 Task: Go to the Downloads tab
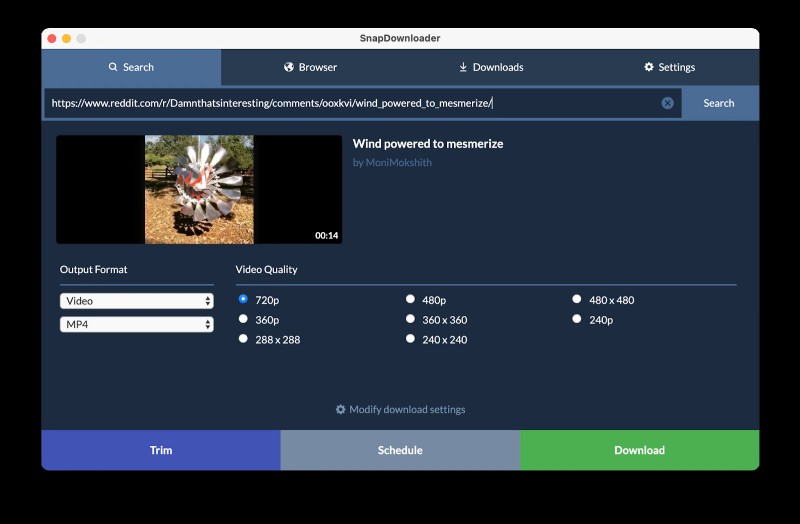(x=491, y=67)
